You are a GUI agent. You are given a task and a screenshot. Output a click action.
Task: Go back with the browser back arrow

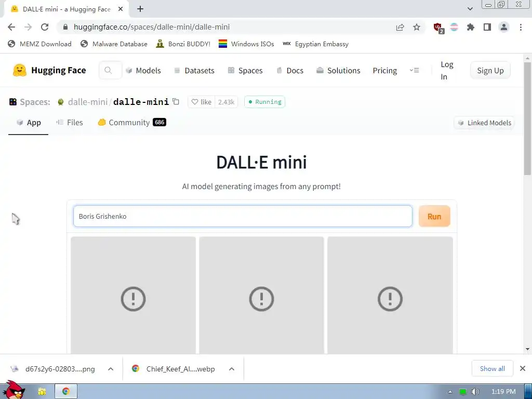pos(11,27)
